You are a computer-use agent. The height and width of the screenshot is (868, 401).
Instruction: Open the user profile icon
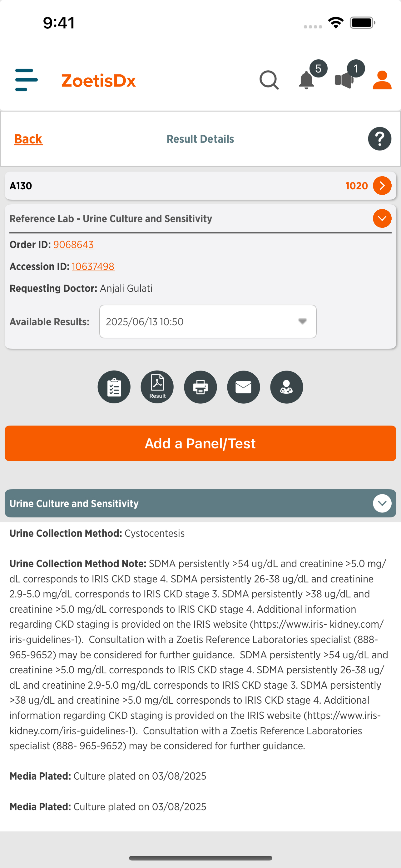pyautogui.click(x=382, y=80)
